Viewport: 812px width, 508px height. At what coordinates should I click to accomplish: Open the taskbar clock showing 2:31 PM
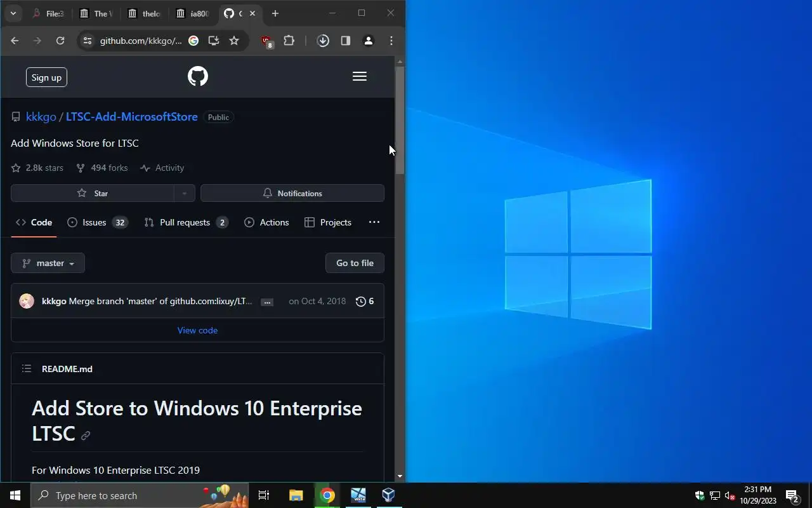pyautogui.click(x=758, y=495)
